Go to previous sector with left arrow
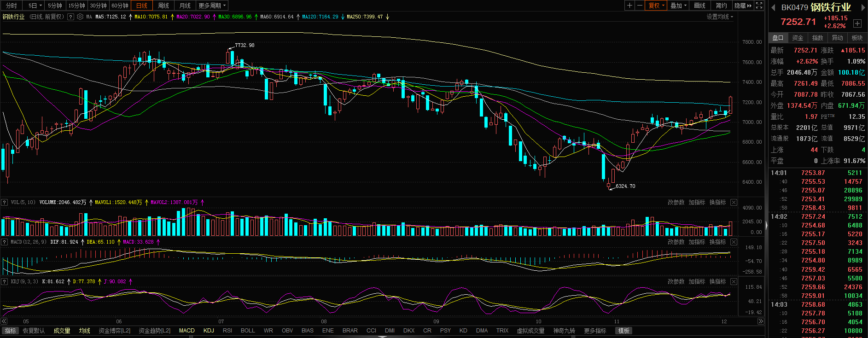868x338 pixels. point(773,7)
